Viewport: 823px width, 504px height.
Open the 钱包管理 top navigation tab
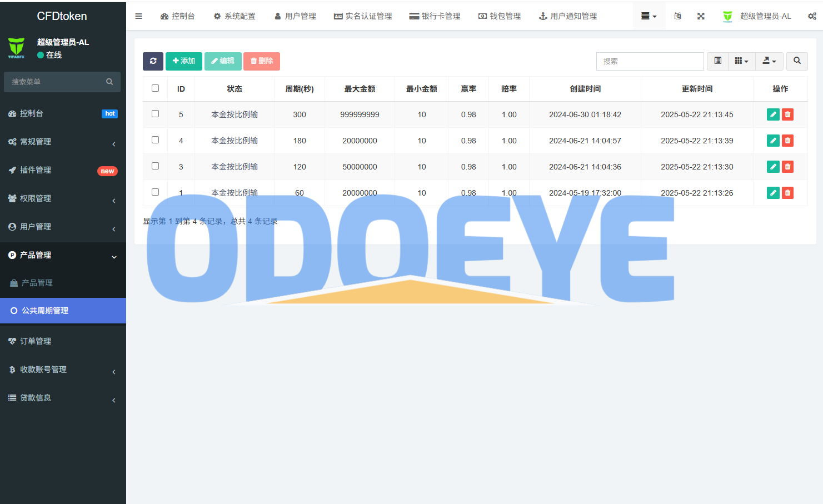500,16
